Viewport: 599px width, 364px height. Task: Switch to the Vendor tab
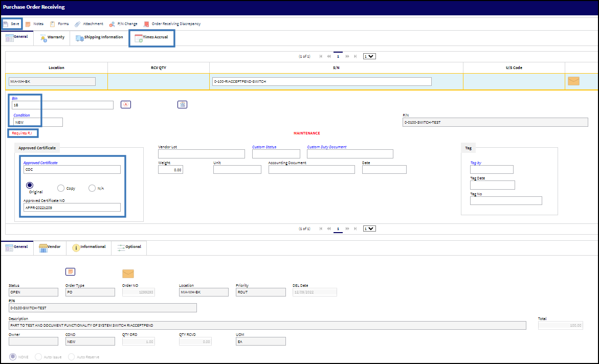click(50, 247)
